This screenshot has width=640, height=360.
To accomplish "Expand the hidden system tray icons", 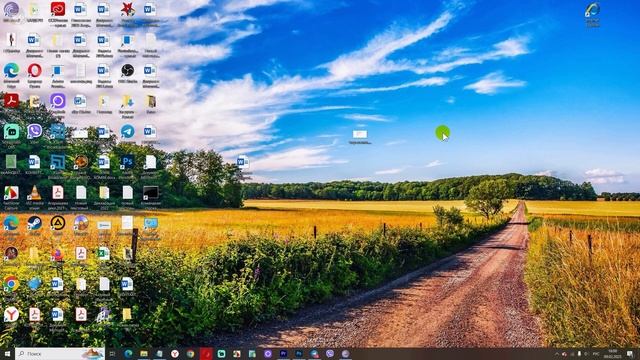I will point(556,354).
